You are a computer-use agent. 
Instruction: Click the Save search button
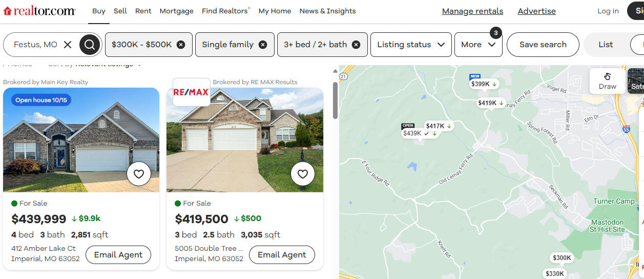pyautogui.click(x=543, y=45)
